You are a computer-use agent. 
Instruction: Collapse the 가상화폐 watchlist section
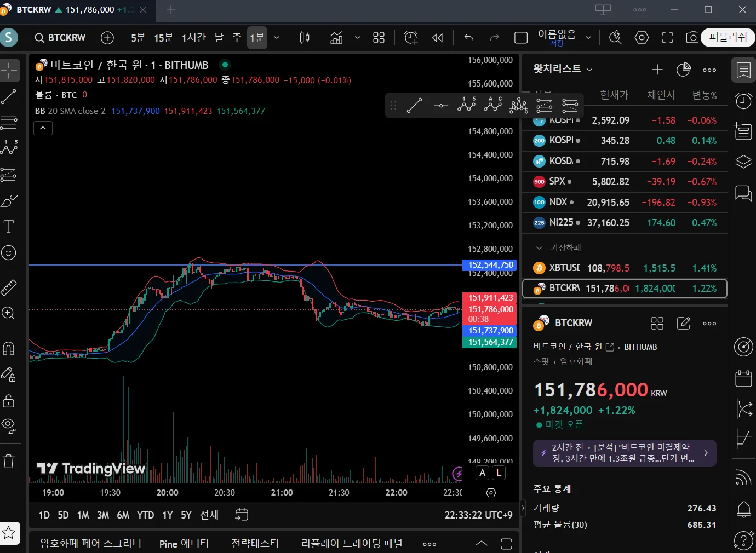tap(539, 248)
